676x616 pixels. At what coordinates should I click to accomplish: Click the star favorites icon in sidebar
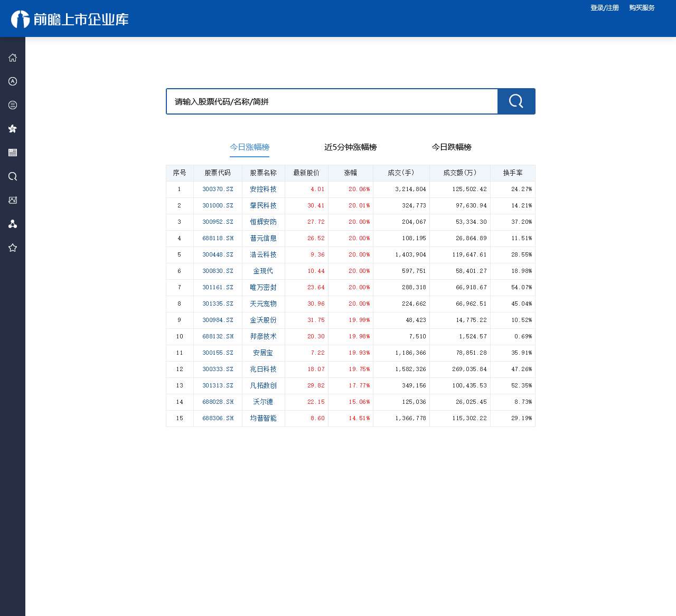pos(13,248)
